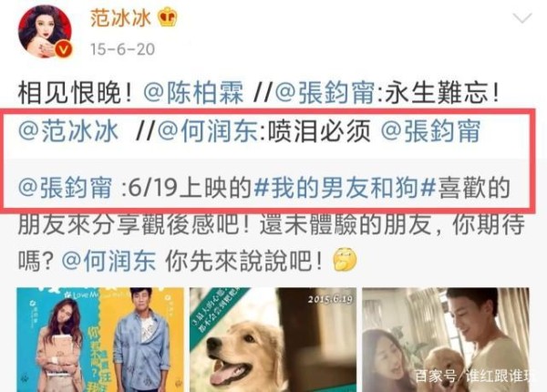Click the orange V verification badge
This screenshot has width=547, height=392.
pyautogui.click(x=63, y=50)
